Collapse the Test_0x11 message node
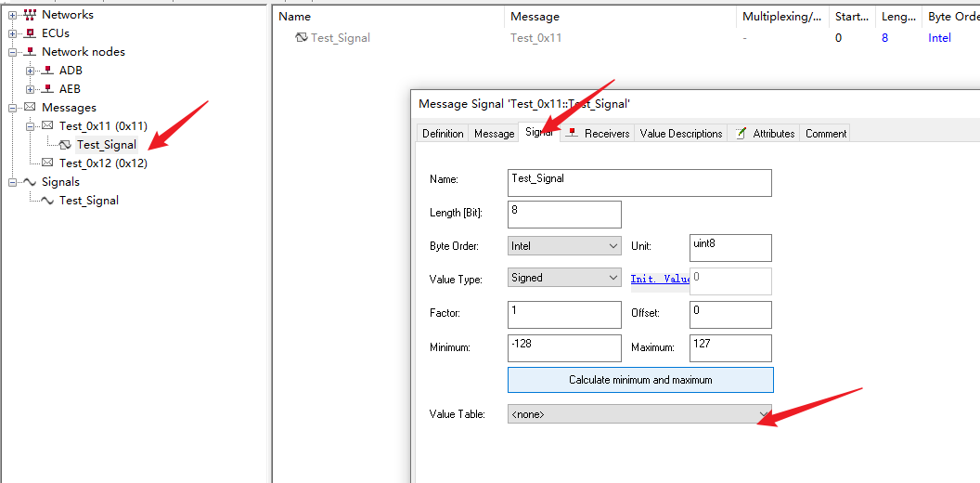Image resolution: width=980 pixels, height=483 pixels. (30, 126)
